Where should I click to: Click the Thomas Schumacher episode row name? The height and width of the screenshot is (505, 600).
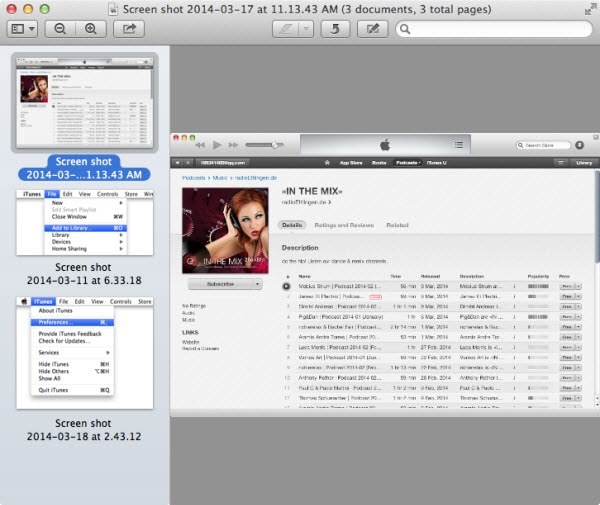(x=339, y=398)
